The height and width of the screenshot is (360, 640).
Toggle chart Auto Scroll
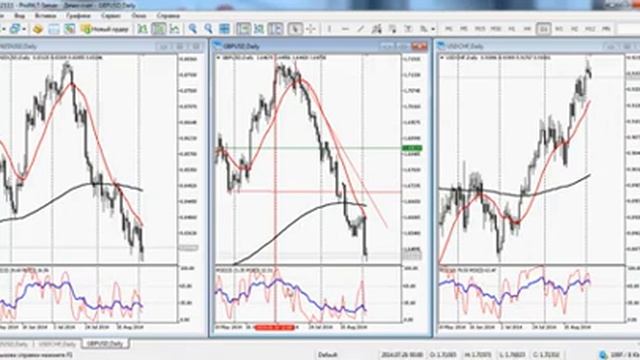244,29
